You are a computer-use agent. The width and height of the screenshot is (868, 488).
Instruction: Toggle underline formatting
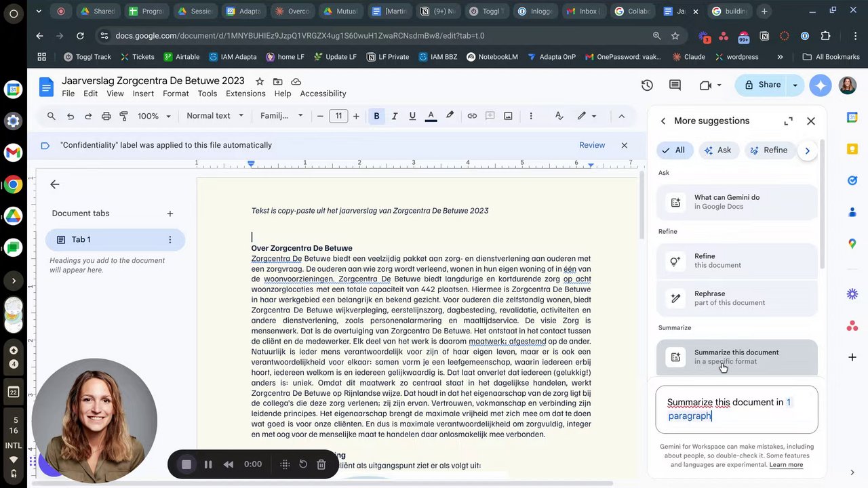pos(412,116)
